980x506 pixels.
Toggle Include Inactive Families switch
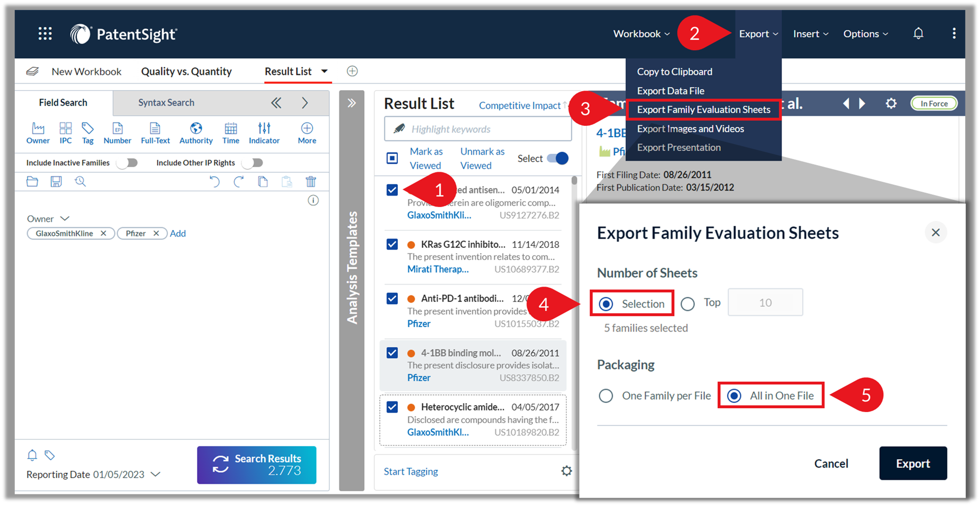coord(127,163)
